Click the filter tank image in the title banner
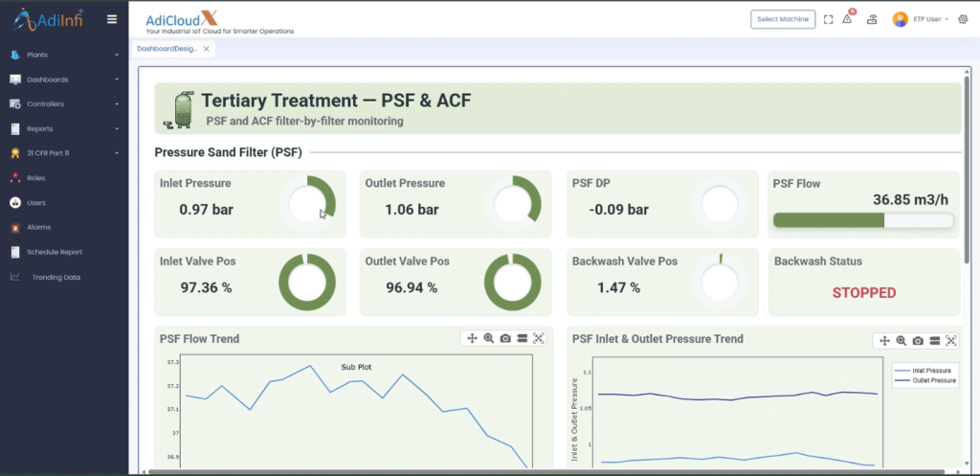This screenshot has width=980, height=476. pyautogui.click(x=179, y=110)
